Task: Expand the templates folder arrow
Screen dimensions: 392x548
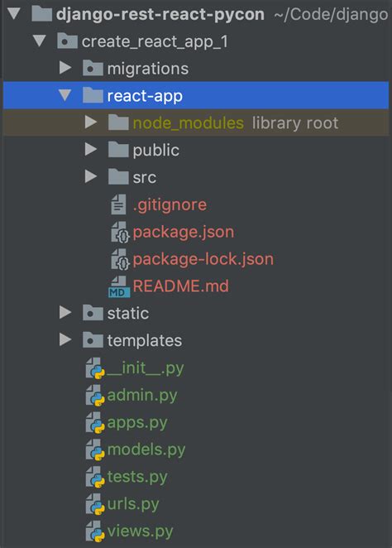Action: pyautogui.click(x=65, y=339)
